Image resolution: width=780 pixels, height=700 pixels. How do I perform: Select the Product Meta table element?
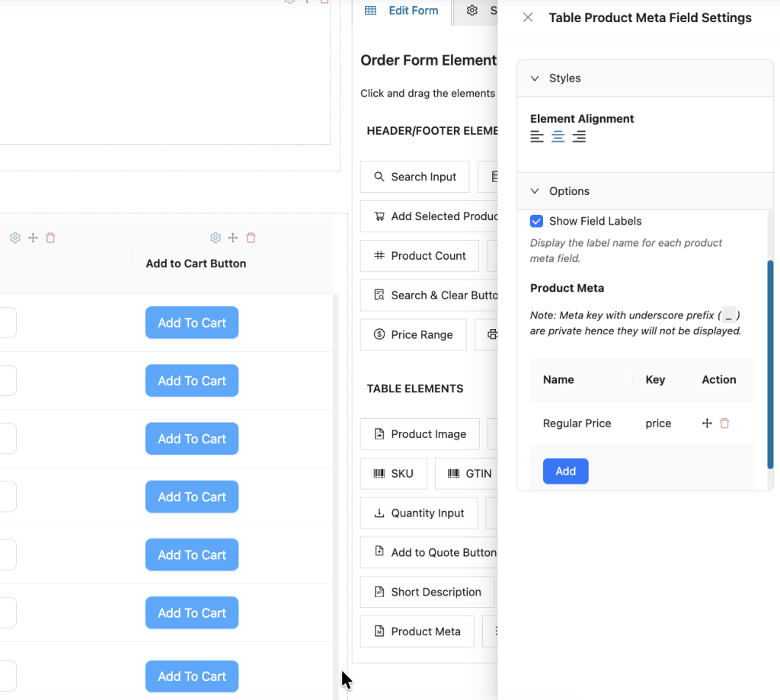point(417,631)
